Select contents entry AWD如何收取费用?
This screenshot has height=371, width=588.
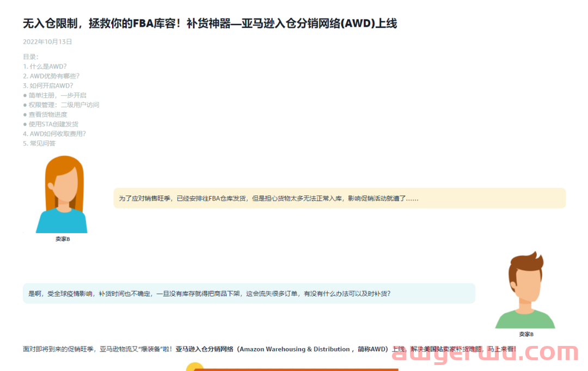[54, 133]
